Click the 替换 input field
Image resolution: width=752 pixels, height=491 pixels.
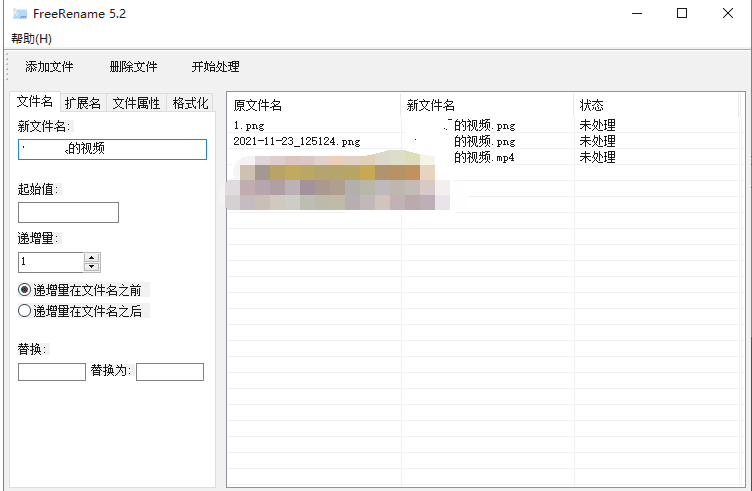click(x=52, y=372)
